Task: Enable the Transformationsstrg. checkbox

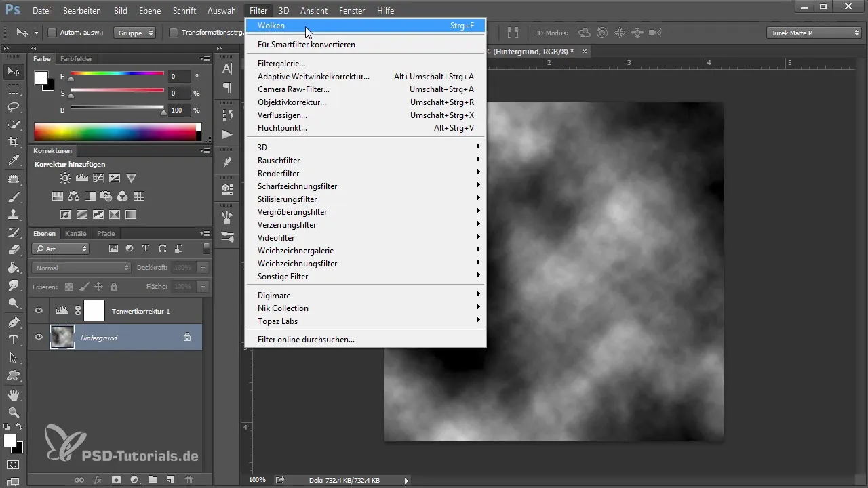Action: 173,32
